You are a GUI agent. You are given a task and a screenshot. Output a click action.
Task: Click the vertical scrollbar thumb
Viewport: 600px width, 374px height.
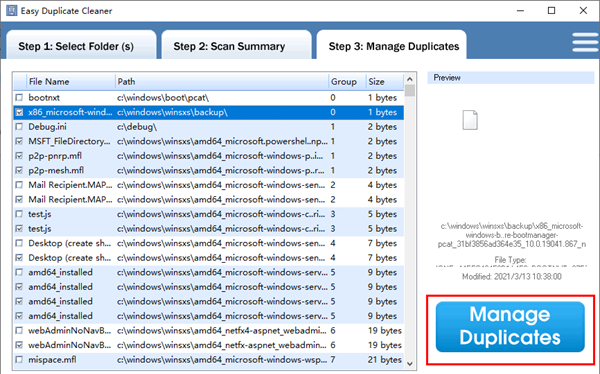coord(410,91)
